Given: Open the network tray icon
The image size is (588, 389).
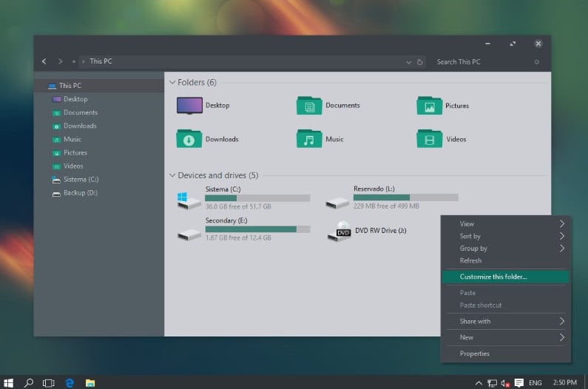Looking at the screenshot, I should (492, 383).
